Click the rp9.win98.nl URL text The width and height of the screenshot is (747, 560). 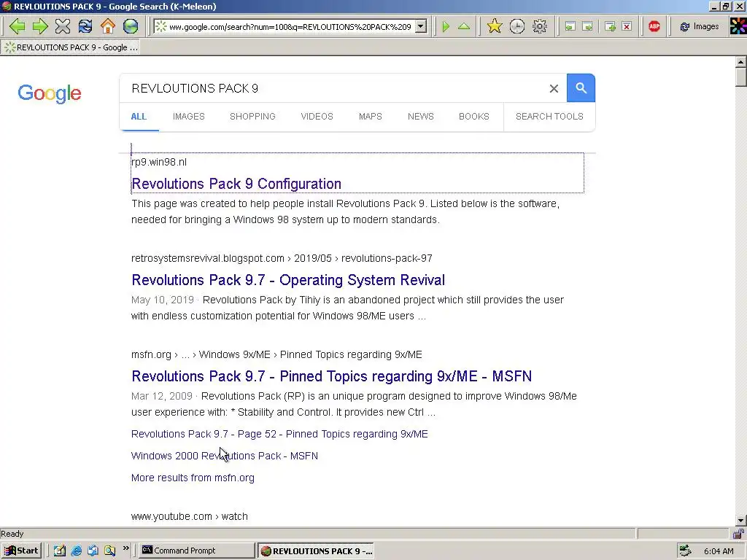159,163
